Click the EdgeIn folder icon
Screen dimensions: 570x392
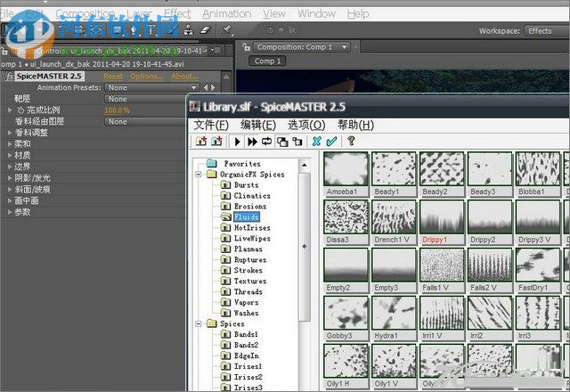click(225, 355)
